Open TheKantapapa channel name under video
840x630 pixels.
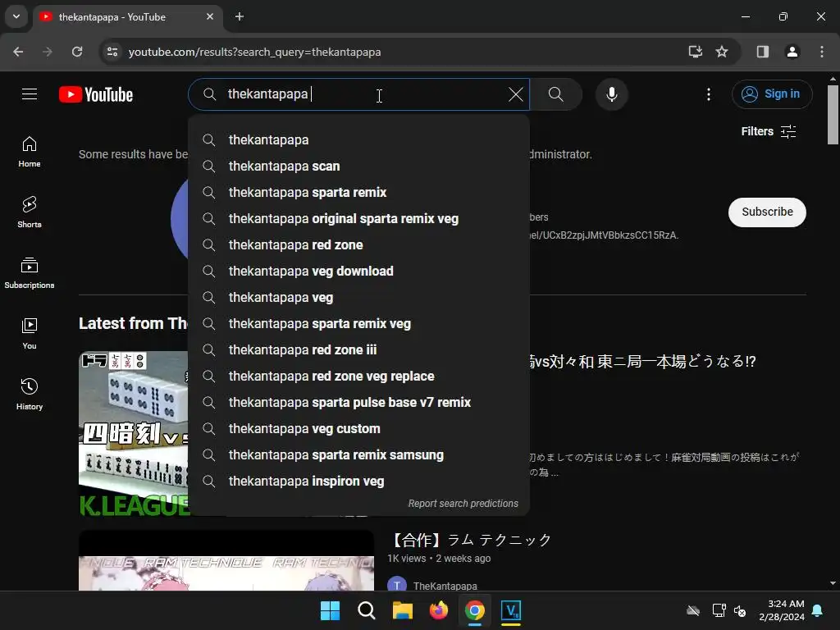tap(445, 586)
